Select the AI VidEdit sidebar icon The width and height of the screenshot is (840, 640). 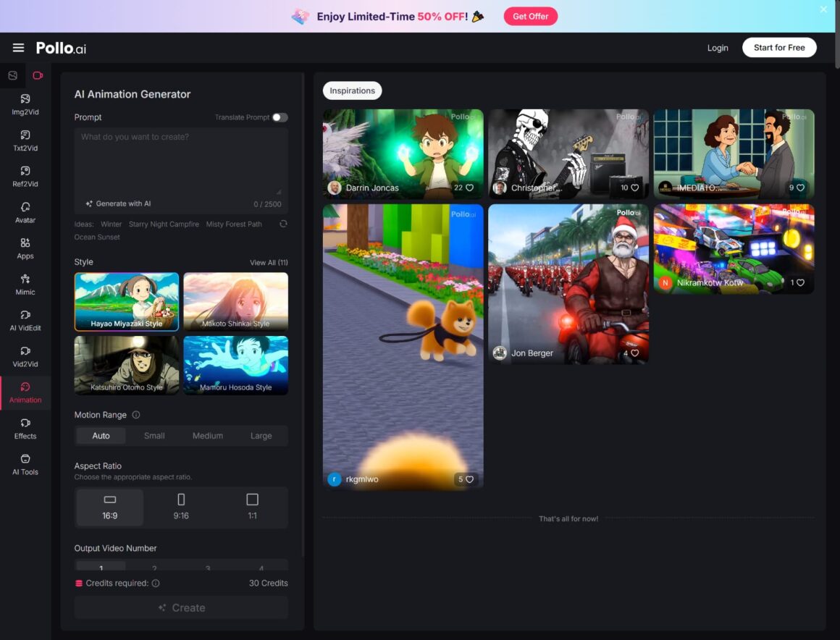pyautogui.click(x=25, y=320)
